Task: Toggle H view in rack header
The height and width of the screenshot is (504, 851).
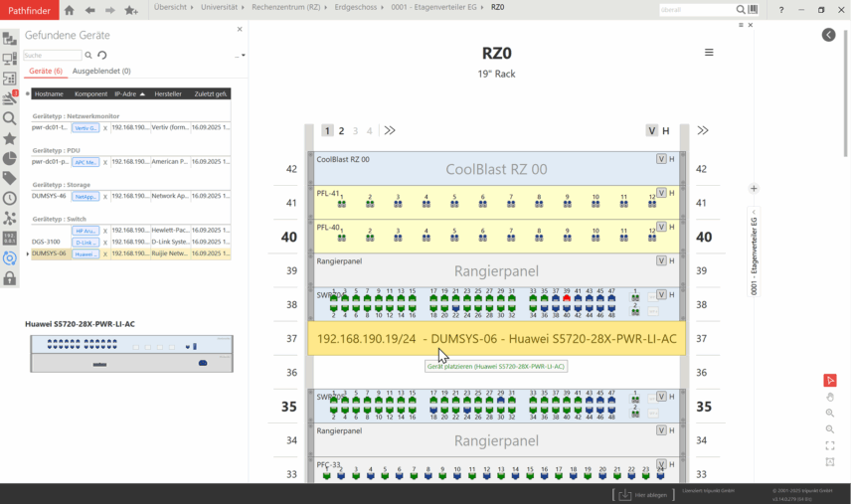Action: pyautogui.click(x=666, y=131)
